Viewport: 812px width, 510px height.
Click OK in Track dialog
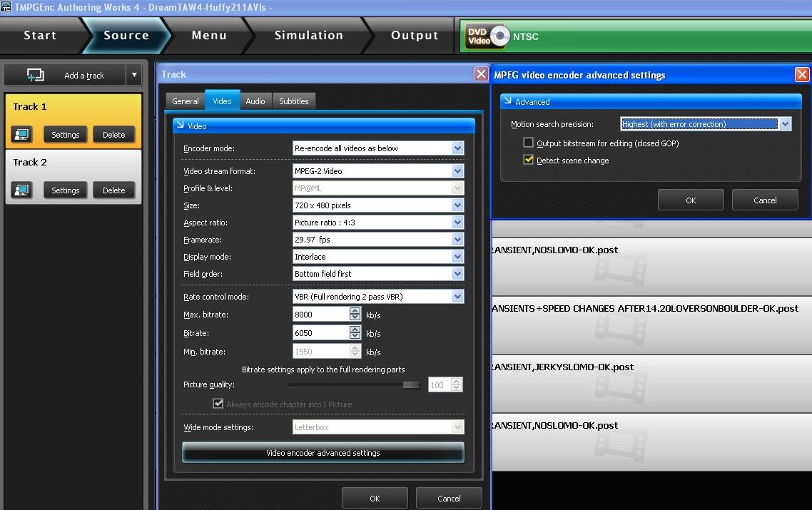coord(375,498)
